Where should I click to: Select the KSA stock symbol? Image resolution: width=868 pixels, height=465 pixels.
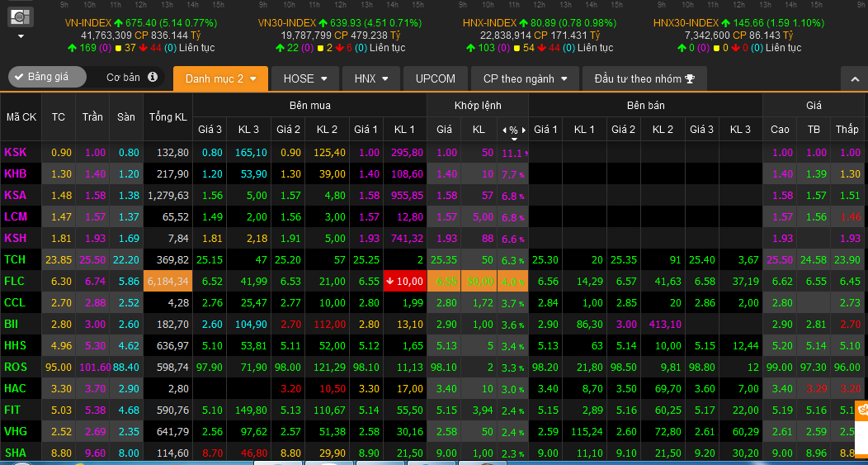pos(16,195)
